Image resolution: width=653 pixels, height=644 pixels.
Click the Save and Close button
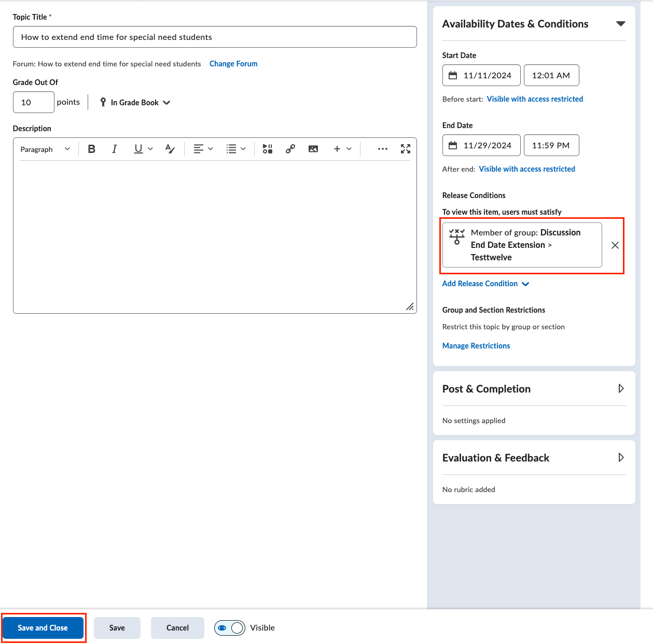click(x=43, y=628)
